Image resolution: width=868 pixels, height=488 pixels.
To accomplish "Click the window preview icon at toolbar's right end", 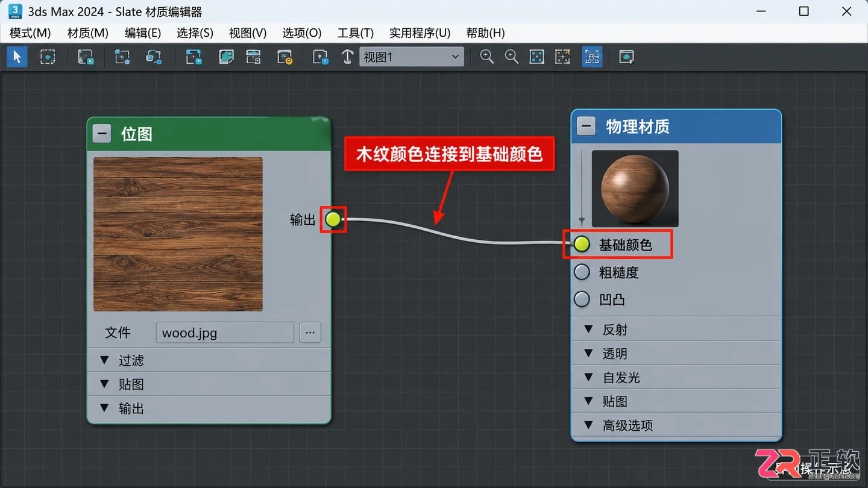I will (626, 57).
